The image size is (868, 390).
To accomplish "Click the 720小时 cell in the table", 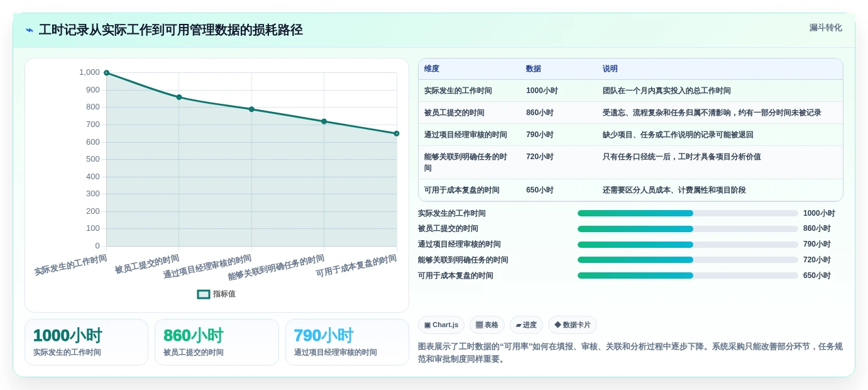I will pyautogui.click(x=540, y=157).
